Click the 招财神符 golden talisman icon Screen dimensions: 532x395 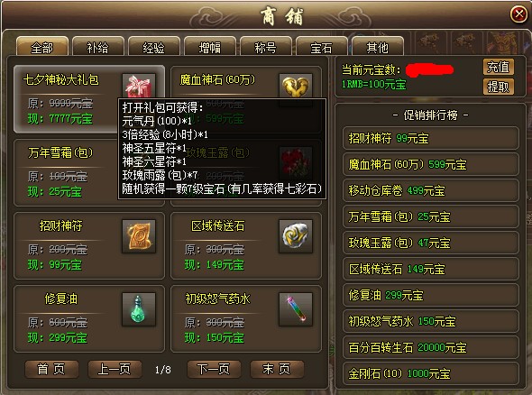(x=139, y=236)
